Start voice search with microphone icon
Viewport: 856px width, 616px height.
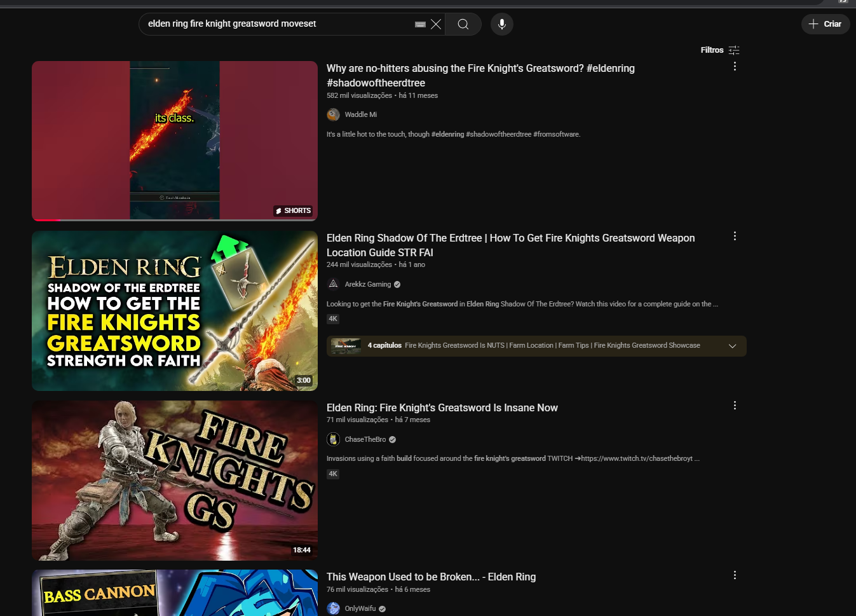tap(502, 24)
